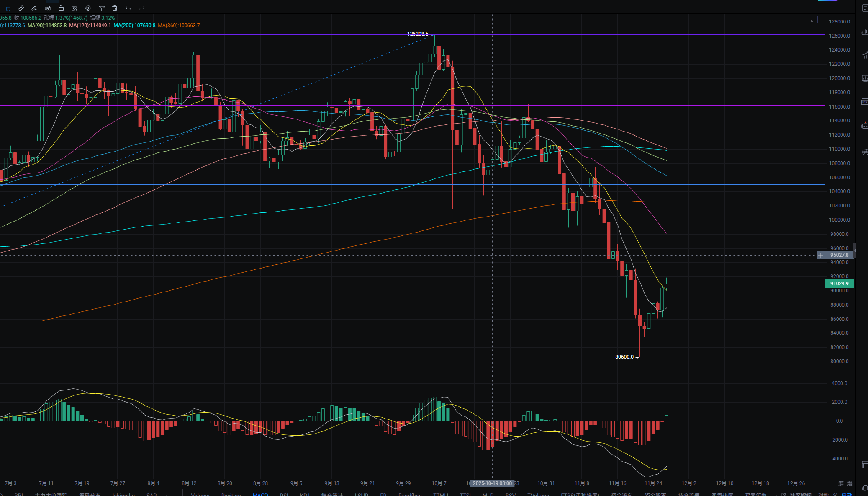Toggle the drawing lock icon
Viewport: 868px width, 496px height.
tap(61, 8)
